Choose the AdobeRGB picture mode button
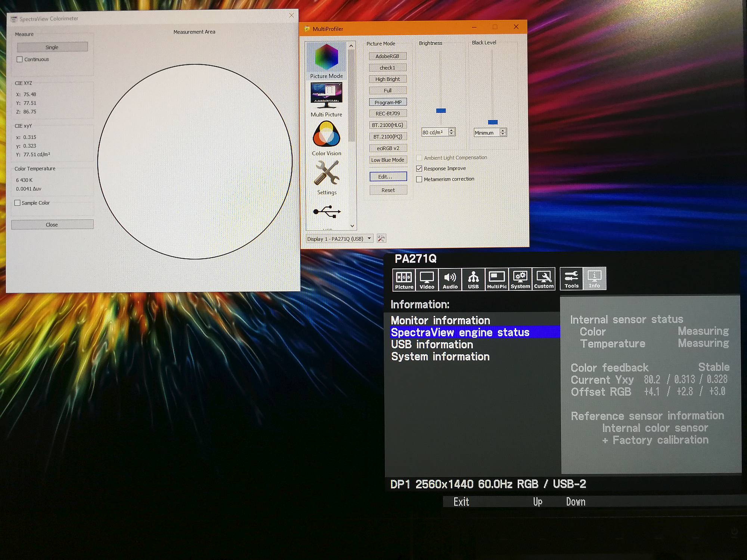 [387, 56]
